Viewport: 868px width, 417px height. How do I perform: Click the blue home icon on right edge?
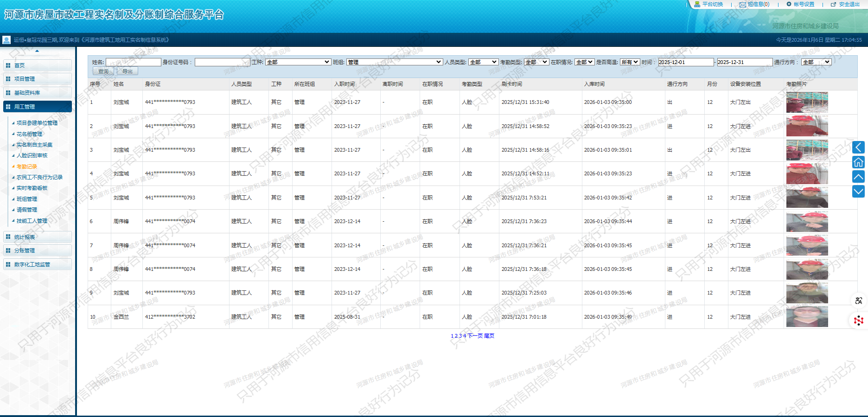pyautogui.click(x=858, y=162)
